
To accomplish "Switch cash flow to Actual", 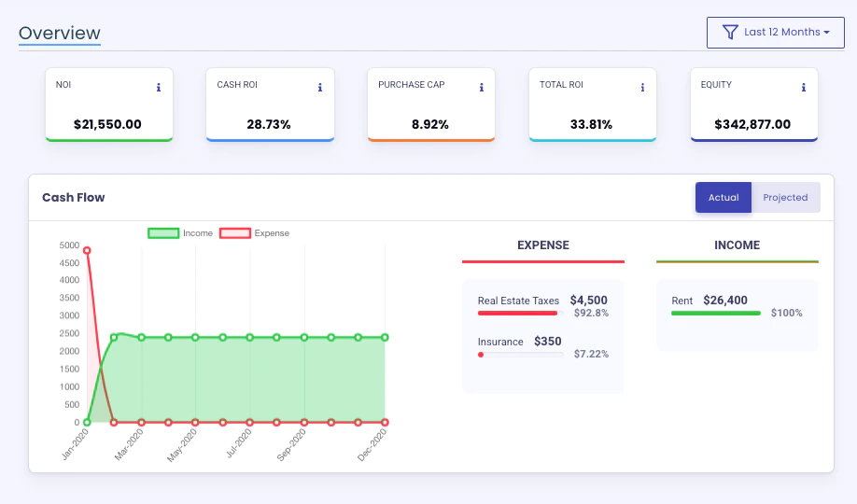I will pos(724,197).
